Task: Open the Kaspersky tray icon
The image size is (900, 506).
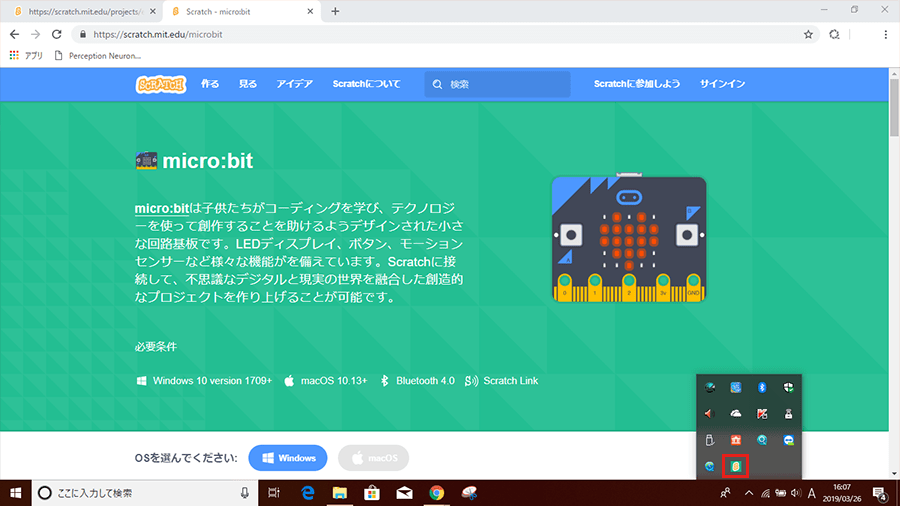Action: click(762, 414)
